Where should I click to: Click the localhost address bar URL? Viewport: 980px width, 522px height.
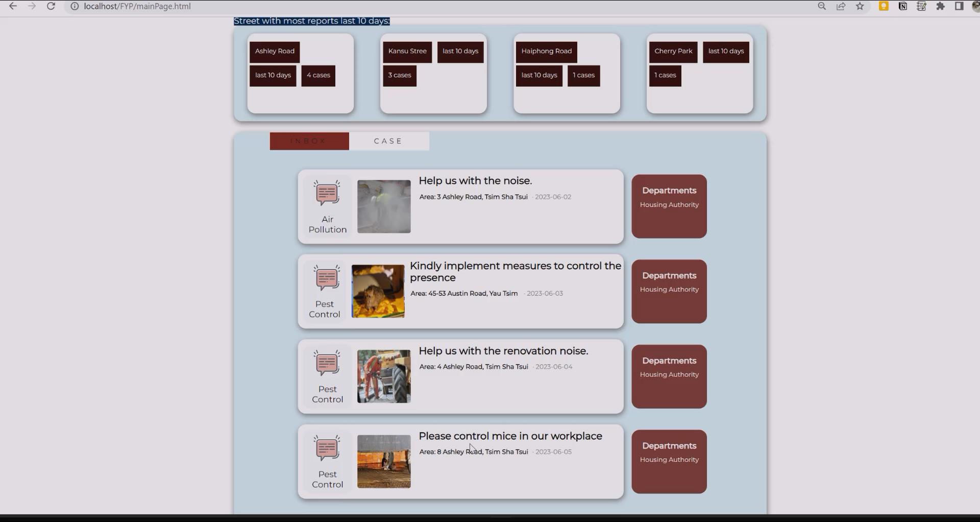pos(137,6)
